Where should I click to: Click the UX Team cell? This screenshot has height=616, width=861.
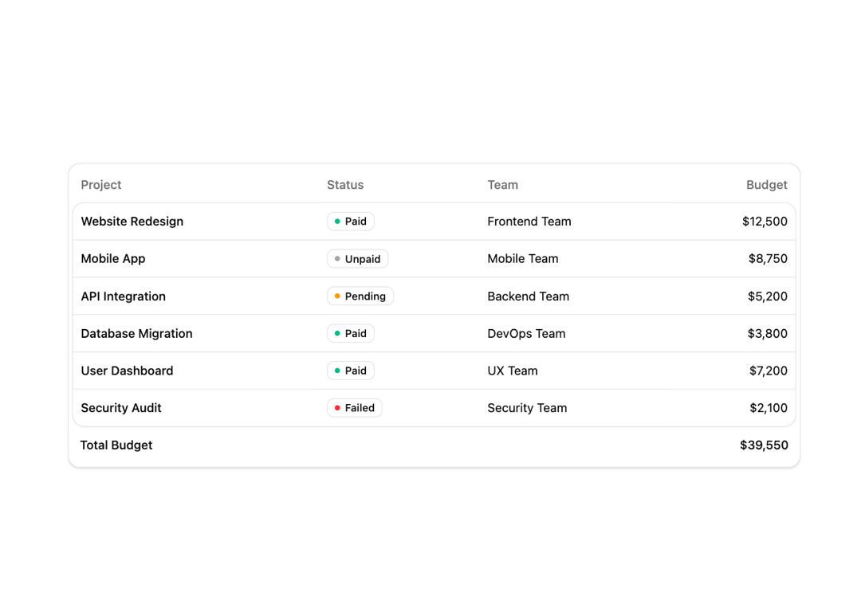pyautogui.click(x=513, y=371)
